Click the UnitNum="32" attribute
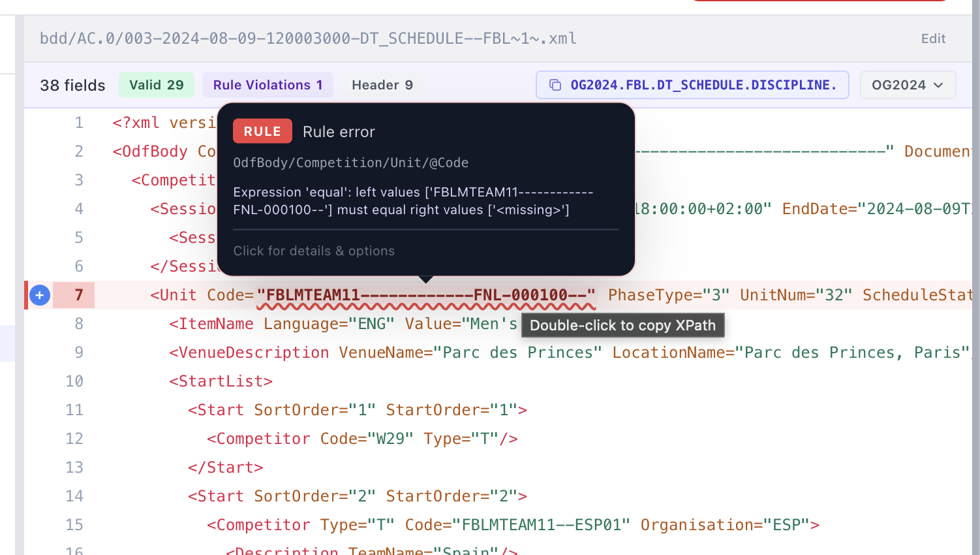This screenshot has height=555, width=980. [x=796, y=295]
